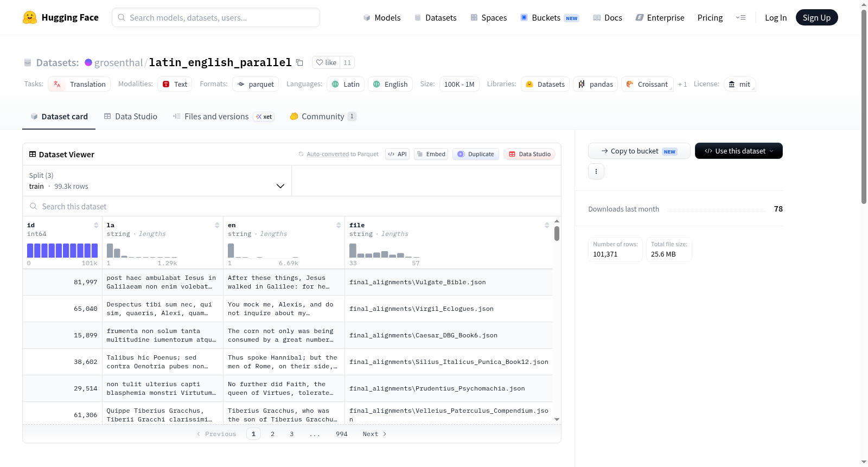Show the +1 more libraries
868x467 pixels.
tap(682, 84)
